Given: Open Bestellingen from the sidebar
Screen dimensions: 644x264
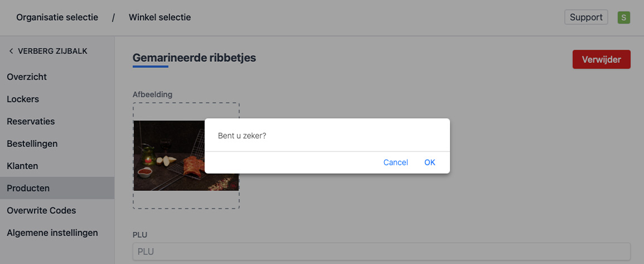Looking at the screenshot, I should (x=32, y=144).
